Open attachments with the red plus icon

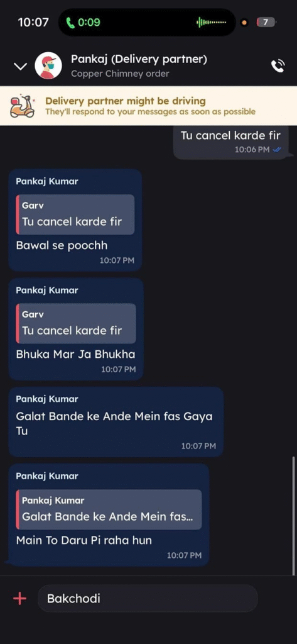(19, 599)
